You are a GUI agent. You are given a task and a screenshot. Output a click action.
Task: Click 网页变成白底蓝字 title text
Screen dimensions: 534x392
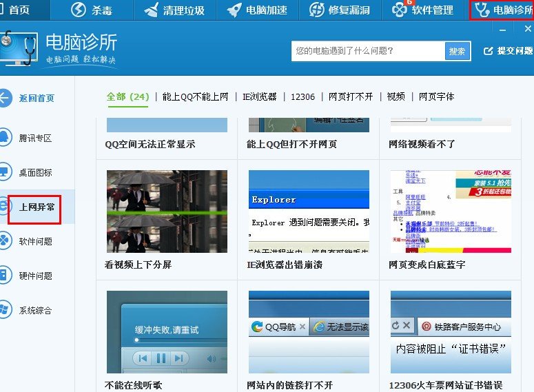(x=427, y=265)
